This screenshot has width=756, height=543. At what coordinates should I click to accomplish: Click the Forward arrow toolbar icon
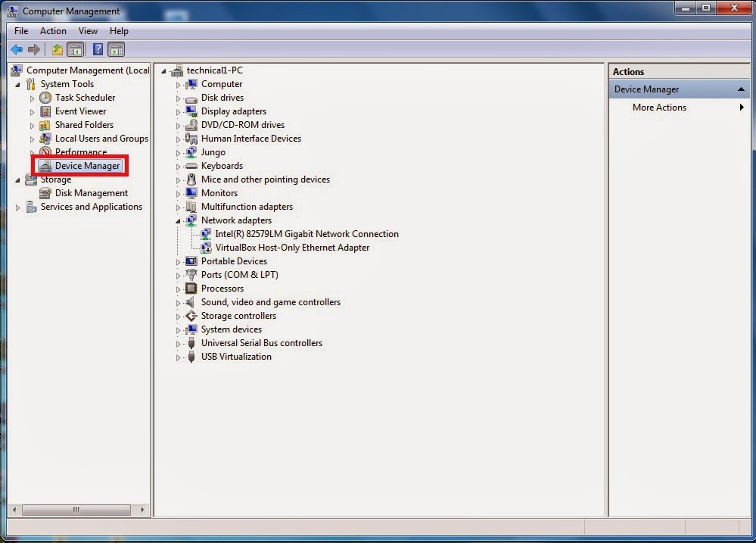pos(34,49)
